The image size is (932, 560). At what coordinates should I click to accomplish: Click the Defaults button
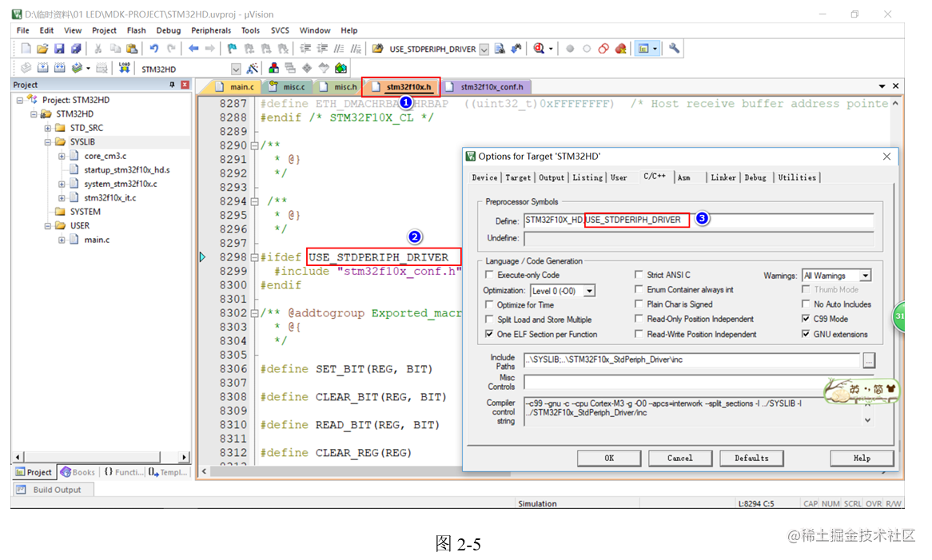(x=751, y=458)
